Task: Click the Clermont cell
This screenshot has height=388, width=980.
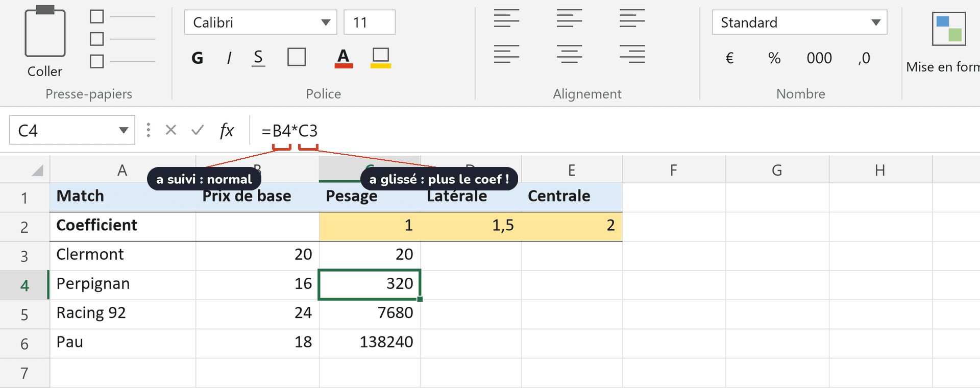Action: click(x=122, y=256)
